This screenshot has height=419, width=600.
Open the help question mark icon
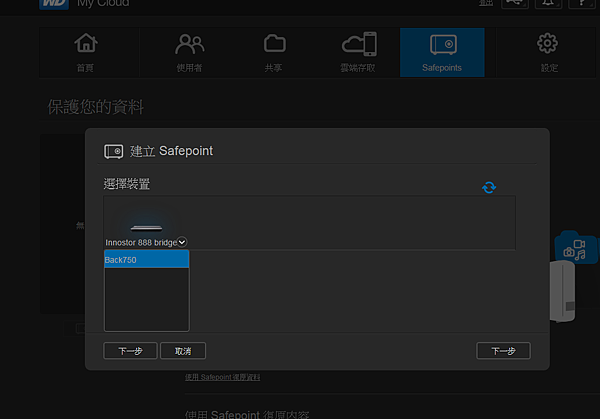pyautogui.click(x=582, y=3)
